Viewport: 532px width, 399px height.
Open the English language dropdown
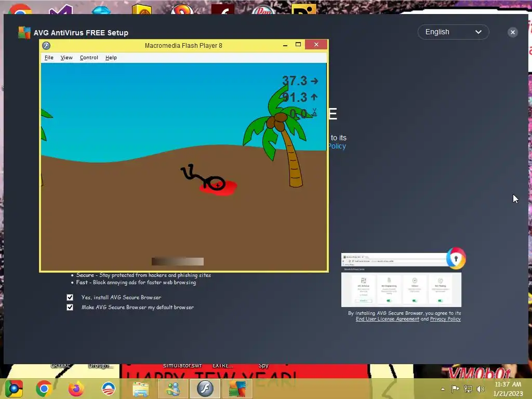click(453, 32)
